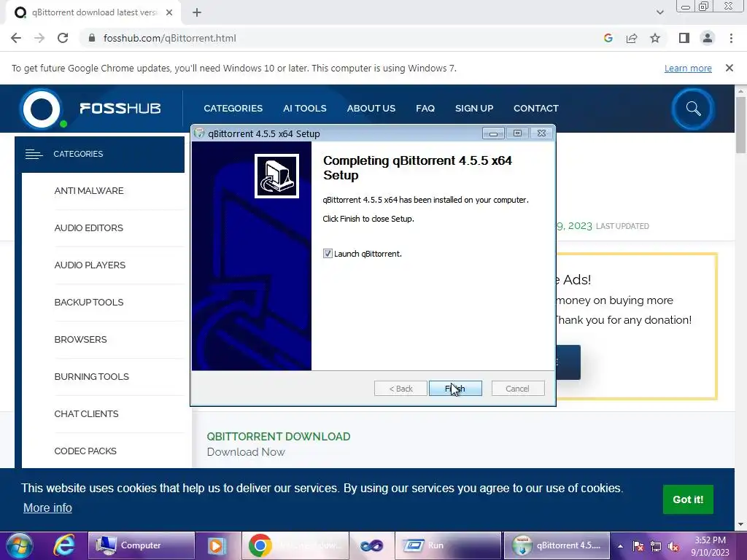Show hidden tray icons arrow
747x560 pixels.
620,546
